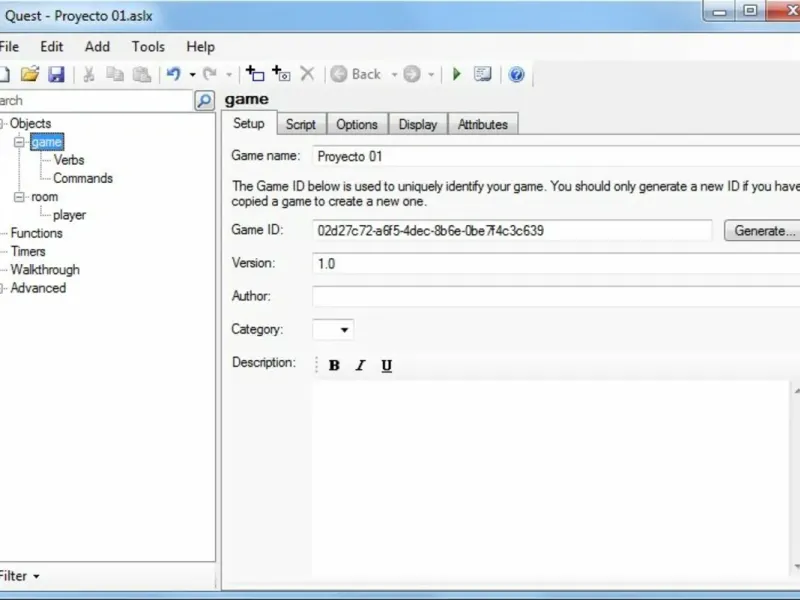Click the Forward navigation icon
The image size is (800, 600).
tap(412, 74)
